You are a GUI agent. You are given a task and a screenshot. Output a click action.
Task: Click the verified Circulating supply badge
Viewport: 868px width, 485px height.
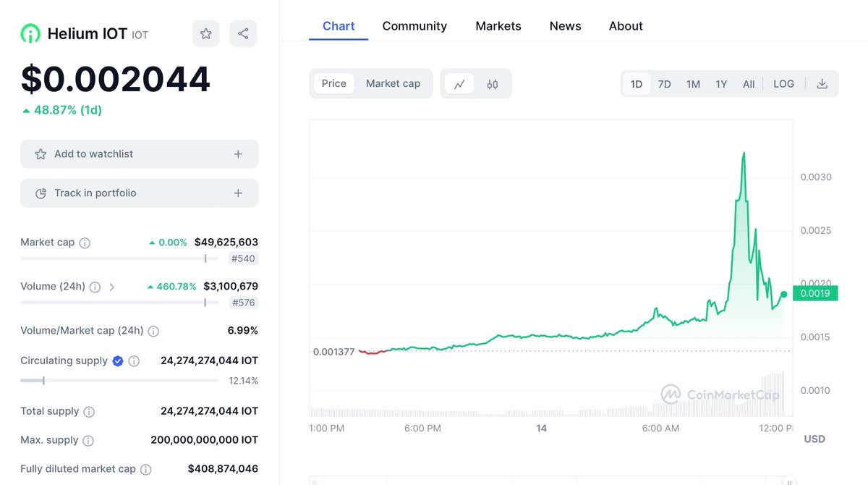point(118,360)
